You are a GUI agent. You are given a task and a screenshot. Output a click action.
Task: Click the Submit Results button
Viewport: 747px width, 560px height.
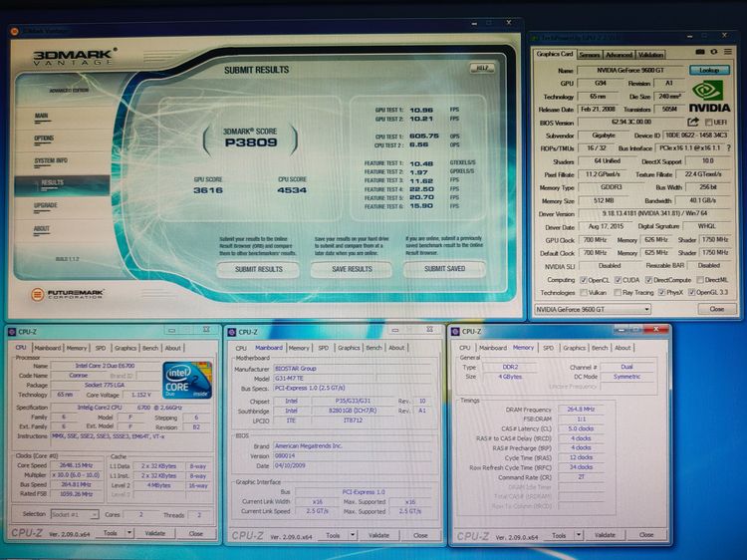coord(258,269)
